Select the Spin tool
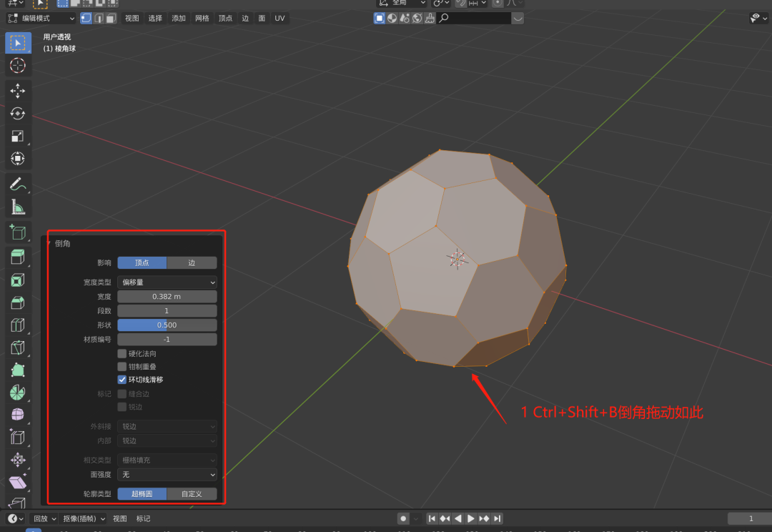The width and height of the screenshot is (772, 532). (18, 393)
